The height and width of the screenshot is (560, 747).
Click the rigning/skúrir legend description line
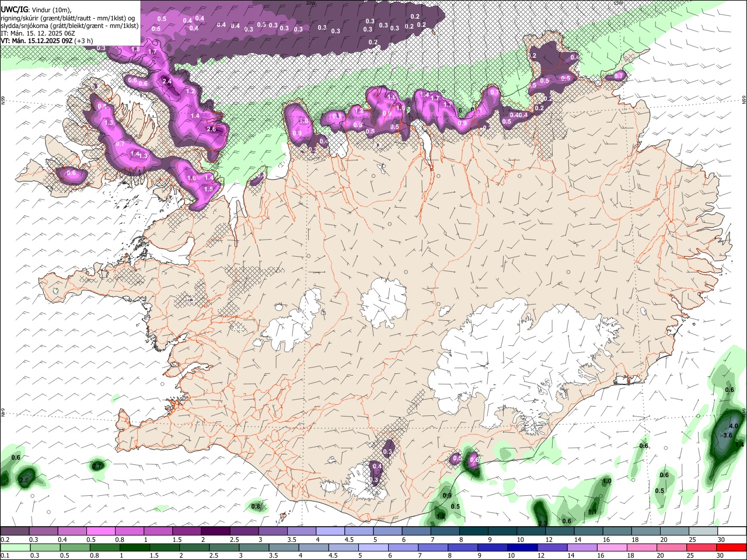click(x=68, y=18)
